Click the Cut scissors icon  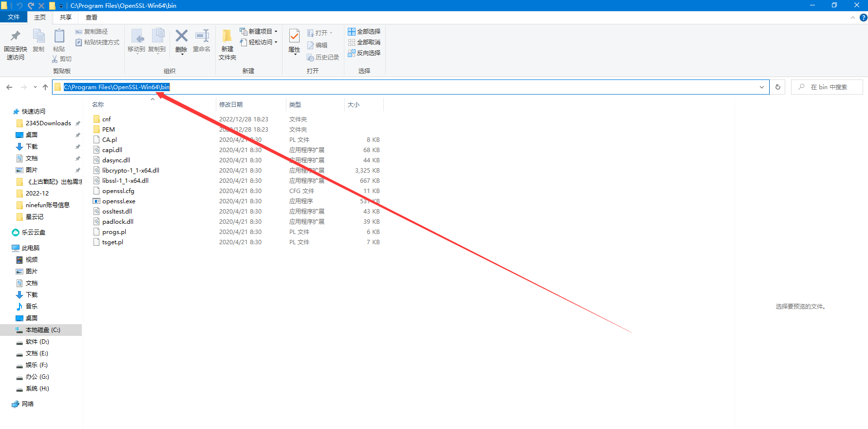pos(55,59)
